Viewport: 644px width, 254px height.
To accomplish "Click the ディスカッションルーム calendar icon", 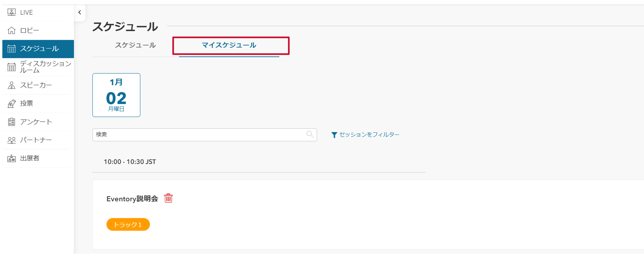I will [11, 67].
